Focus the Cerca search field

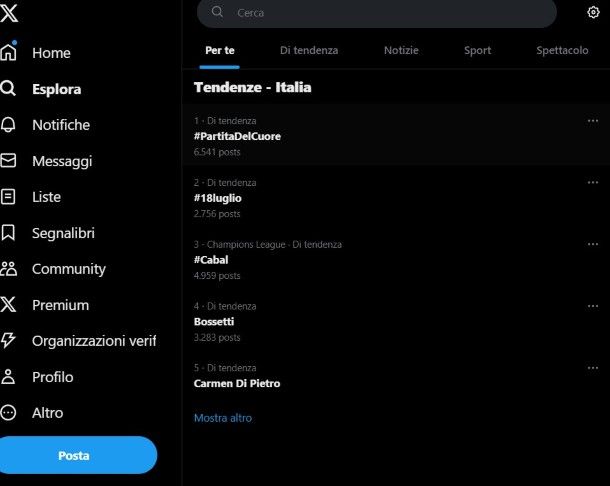[x=377, y=13]
